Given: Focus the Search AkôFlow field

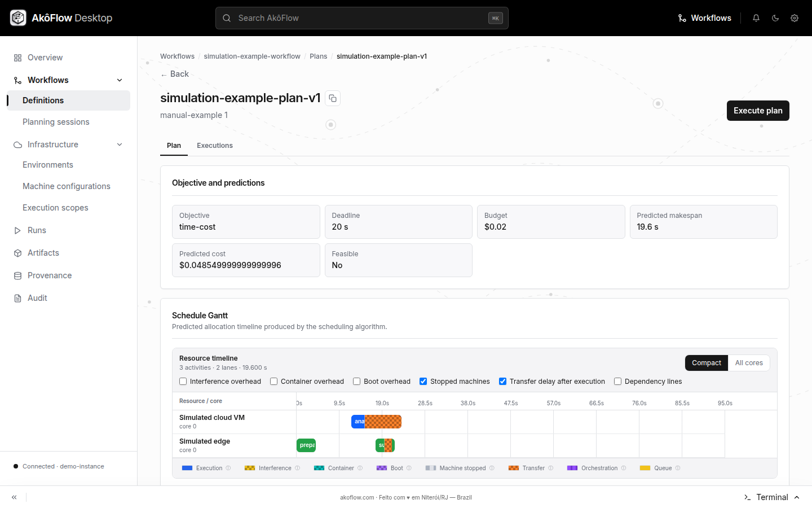Looking at the screenshot, I should click(x=362, y=18).
